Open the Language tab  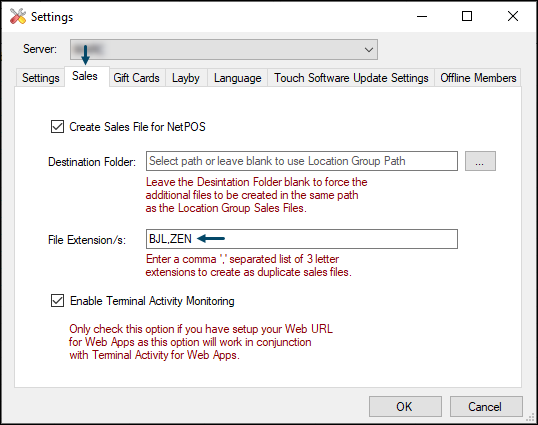(237, 78)
